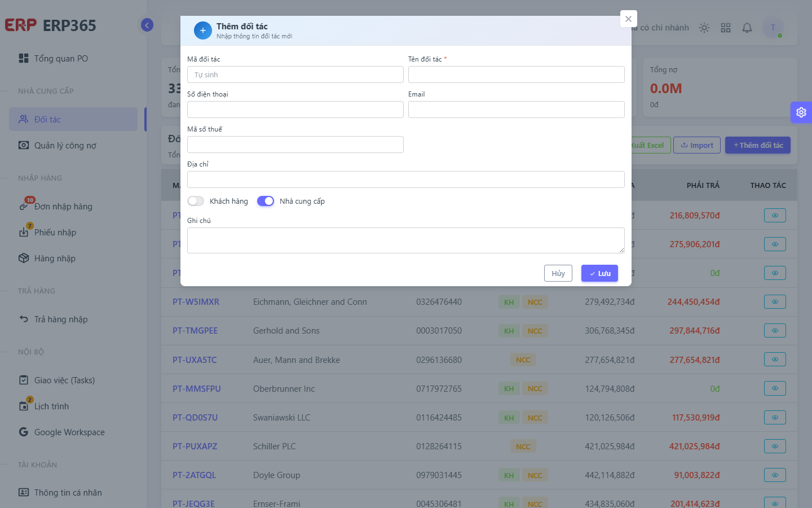
Task: Disable the Nhà cung cấp switch
Action: (x=266, y=201)
